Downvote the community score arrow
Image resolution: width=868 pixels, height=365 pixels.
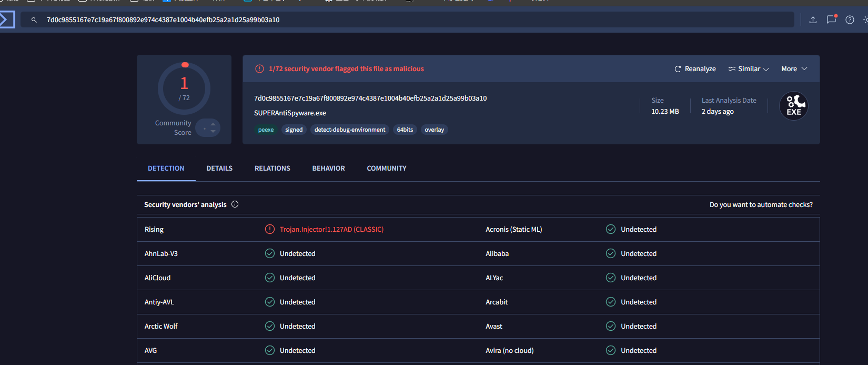tap(213, 131)
